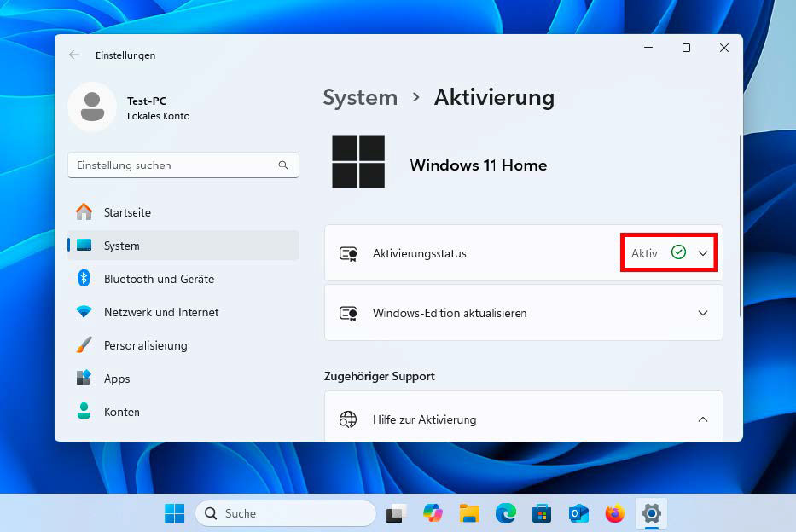
Task: Open Apps settings
Action: [183, 379]
